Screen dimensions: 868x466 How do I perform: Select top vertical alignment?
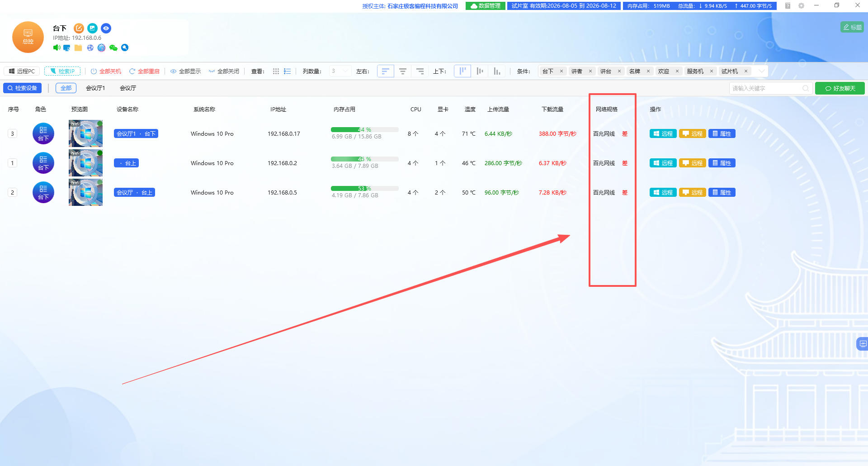(x=462, y=71)
